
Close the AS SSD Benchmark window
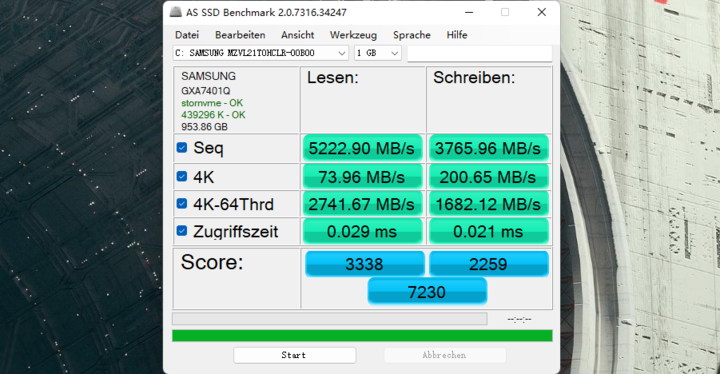point(542,12)
